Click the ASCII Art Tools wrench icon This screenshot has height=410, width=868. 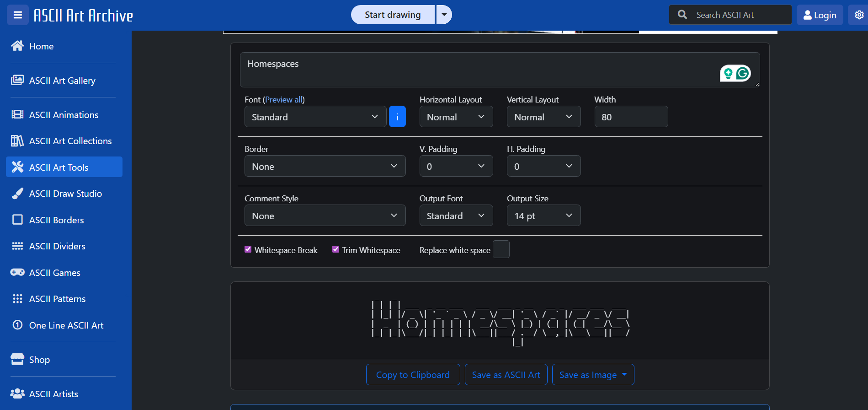pyautogui.click(x=17, y=167)
